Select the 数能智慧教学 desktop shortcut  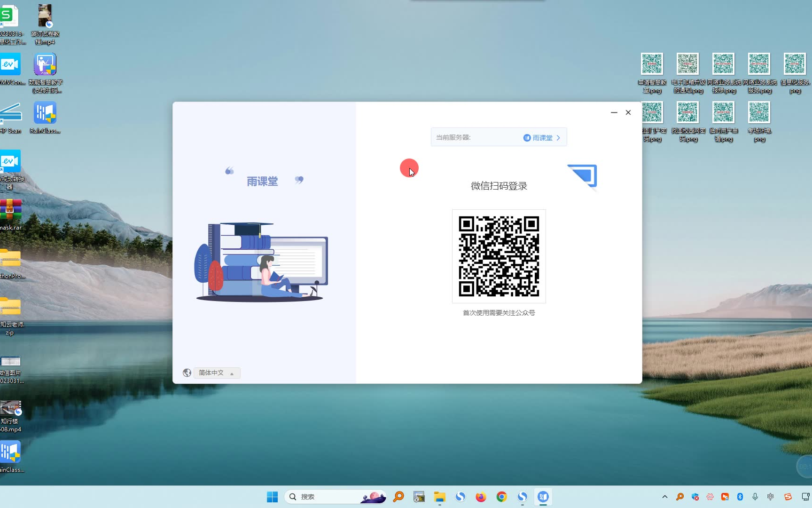tap(45, 73)
